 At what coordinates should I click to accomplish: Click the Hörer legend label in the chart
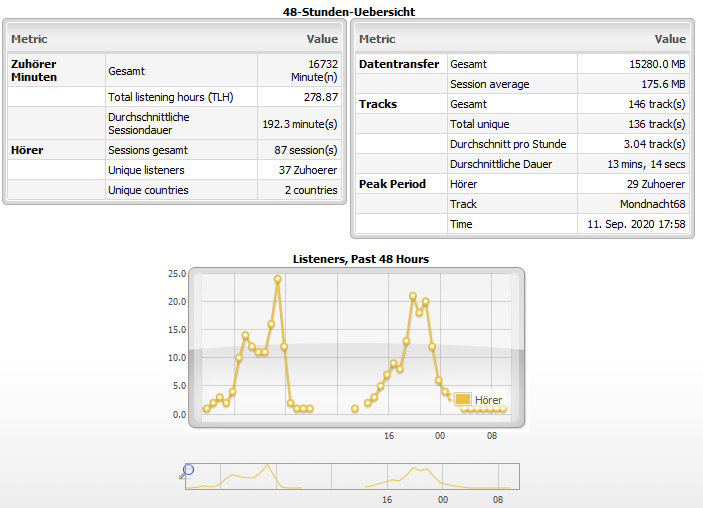click(x=488, y=400)
